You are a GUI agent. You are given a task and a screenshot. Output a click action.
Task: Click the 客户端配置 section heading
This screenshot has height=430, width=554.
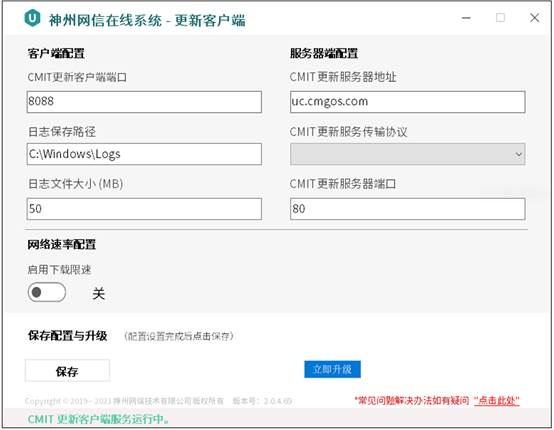pyautogui.click(x=56, y=54)
